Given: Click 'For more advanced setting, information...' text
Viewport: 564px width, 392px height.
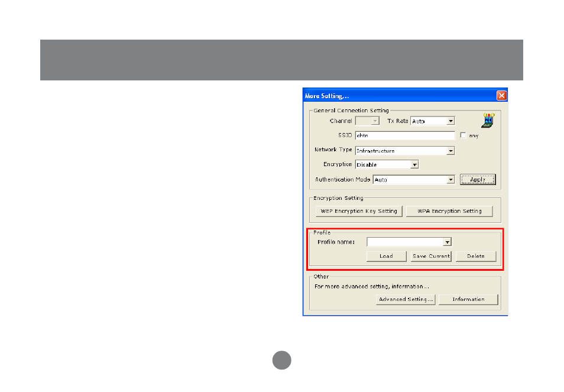Looking at the screenshot, I should [371, 286].
